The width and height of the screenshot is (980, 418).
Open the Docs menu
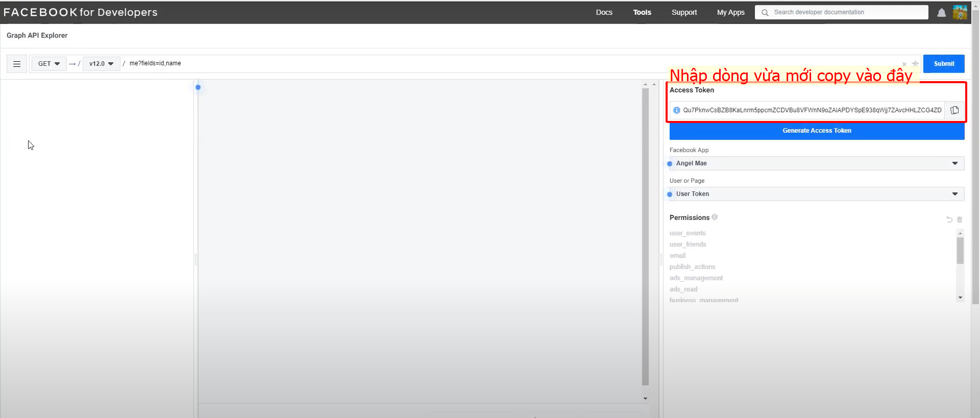tap(604, 12)
